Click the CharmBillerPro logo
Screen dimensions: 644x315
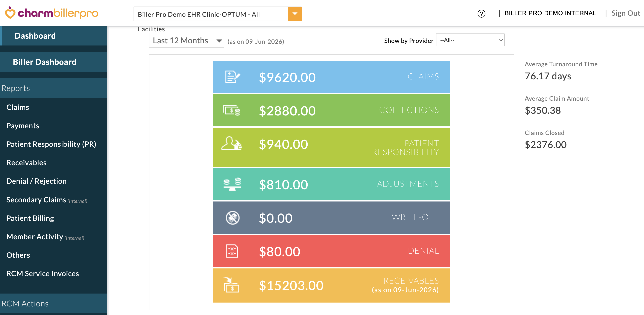52,13
